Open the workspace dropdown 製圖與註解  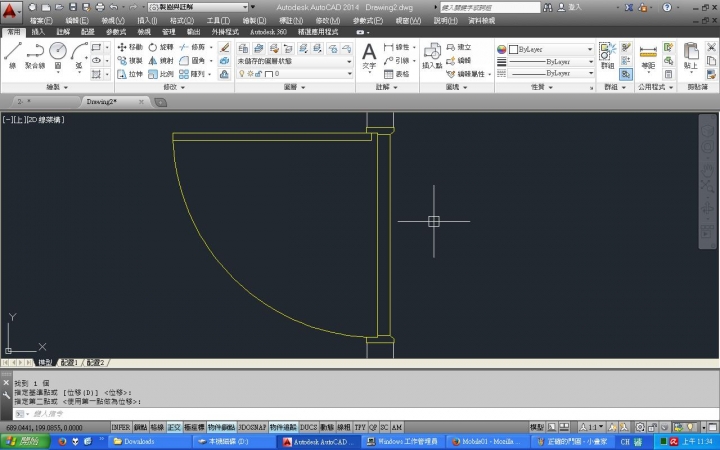click(198, 7)
